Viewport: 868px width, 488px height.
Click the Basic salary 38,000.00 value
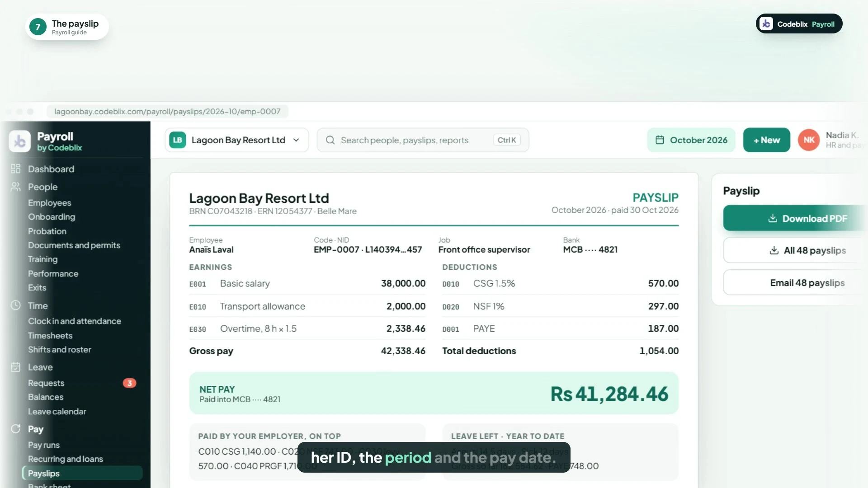pyautogui.click(x=403, y=283)
